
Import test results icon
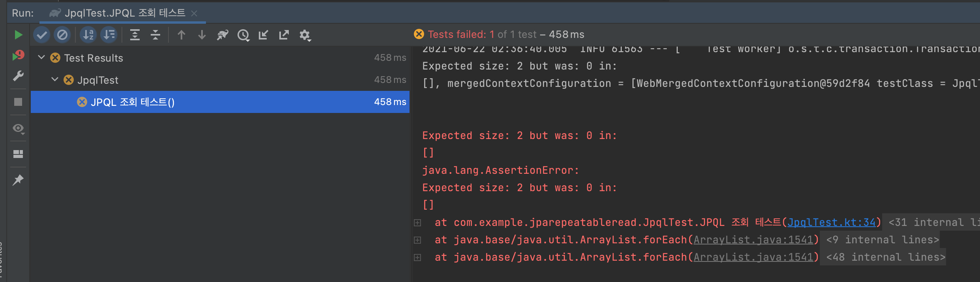263,35
